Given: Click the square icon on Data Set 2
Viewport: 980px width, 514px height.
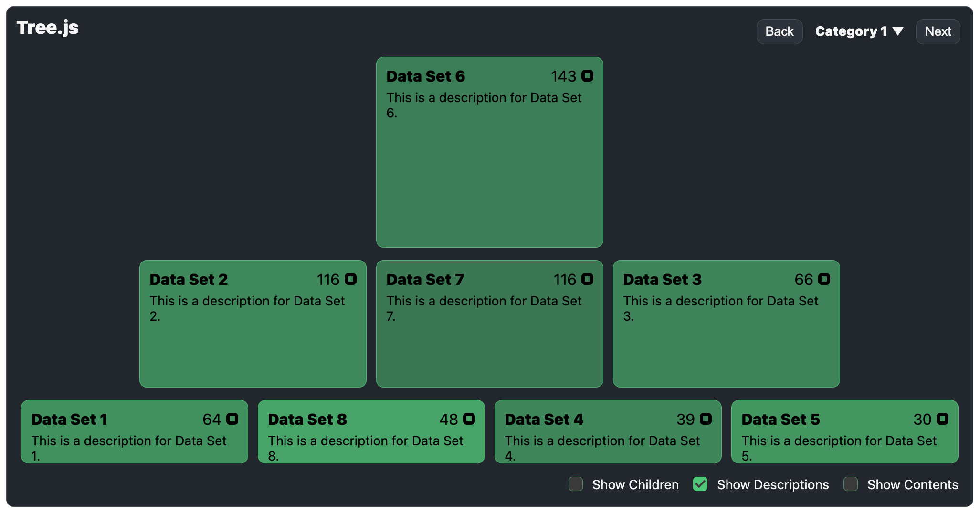Looking at the screenshot, I should coord(350,279).
